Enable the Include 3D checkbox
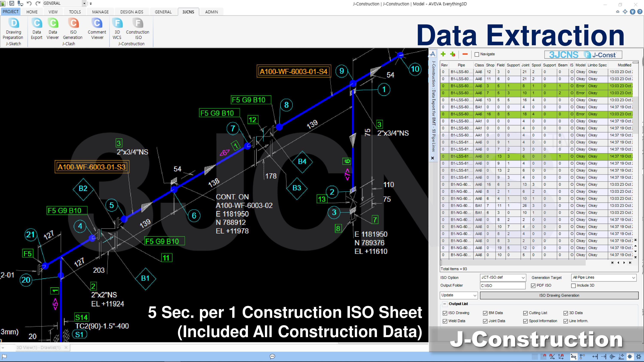 (x=574, y=286)
